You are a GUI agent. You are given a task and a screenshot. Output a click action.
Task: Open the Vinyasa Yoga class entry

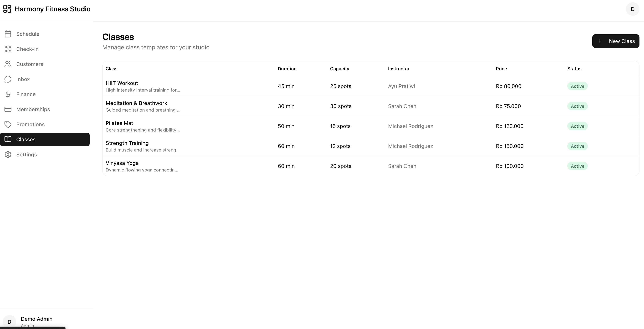click(x=122, y=163)
